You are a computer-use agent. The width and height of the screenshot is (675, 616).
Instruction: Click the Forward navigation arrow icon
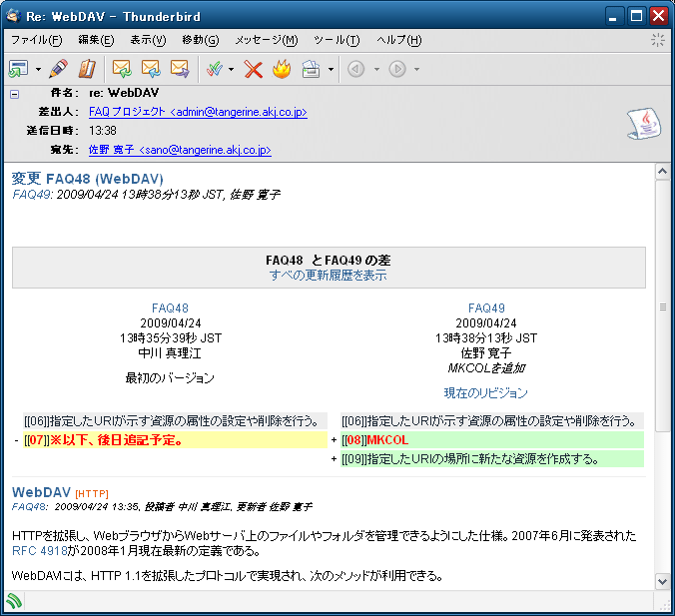click(x=397, y=69)
